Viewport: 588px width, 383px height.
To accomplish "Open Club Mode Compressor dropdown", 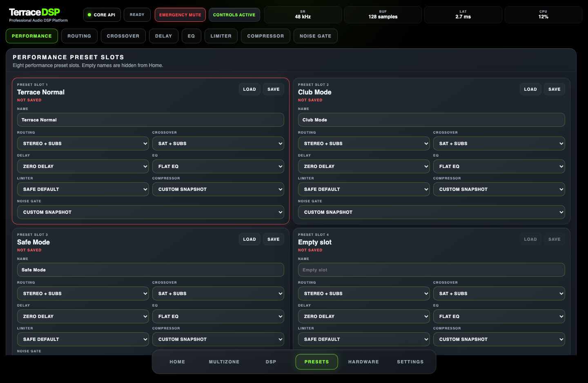I will (x=499, y=189).
